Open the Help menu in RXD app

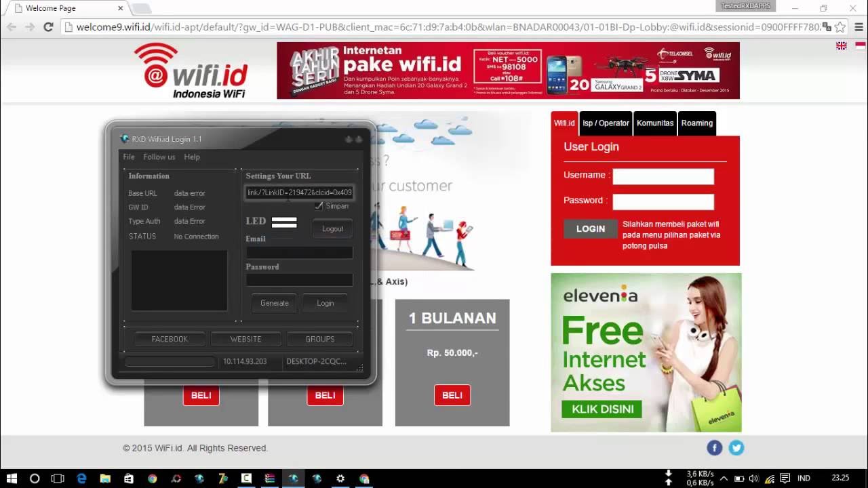click(x=192, y=157)
